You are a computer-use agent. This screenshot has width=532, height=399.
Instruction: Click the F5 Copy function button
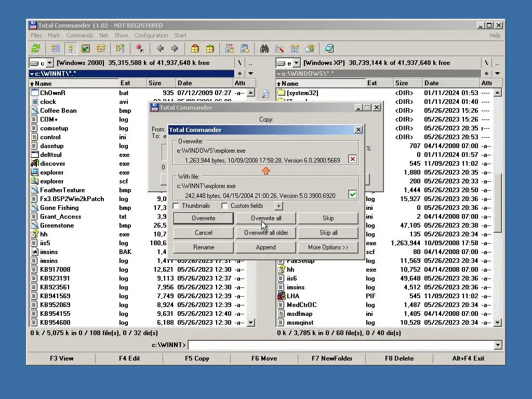point(197,358)
